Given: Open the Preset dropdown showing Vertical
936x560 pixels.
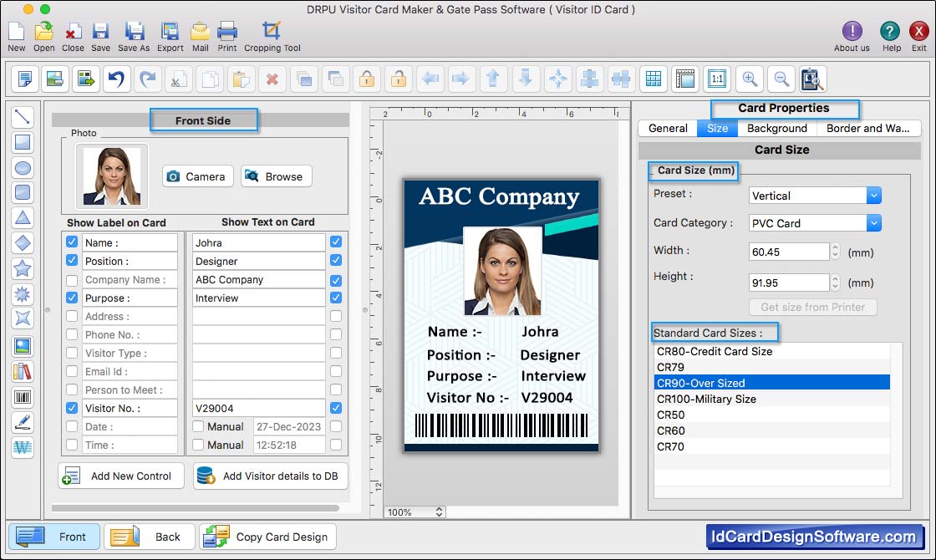Looking at the screenshot, I should tap(815, 196).
